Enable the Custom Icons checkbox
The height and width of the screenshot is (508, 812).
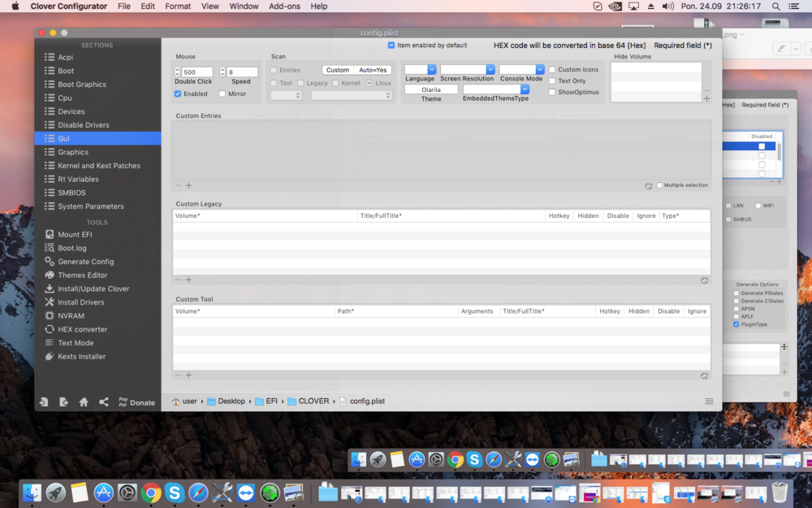pyautogui.click(x=552, y=70)
